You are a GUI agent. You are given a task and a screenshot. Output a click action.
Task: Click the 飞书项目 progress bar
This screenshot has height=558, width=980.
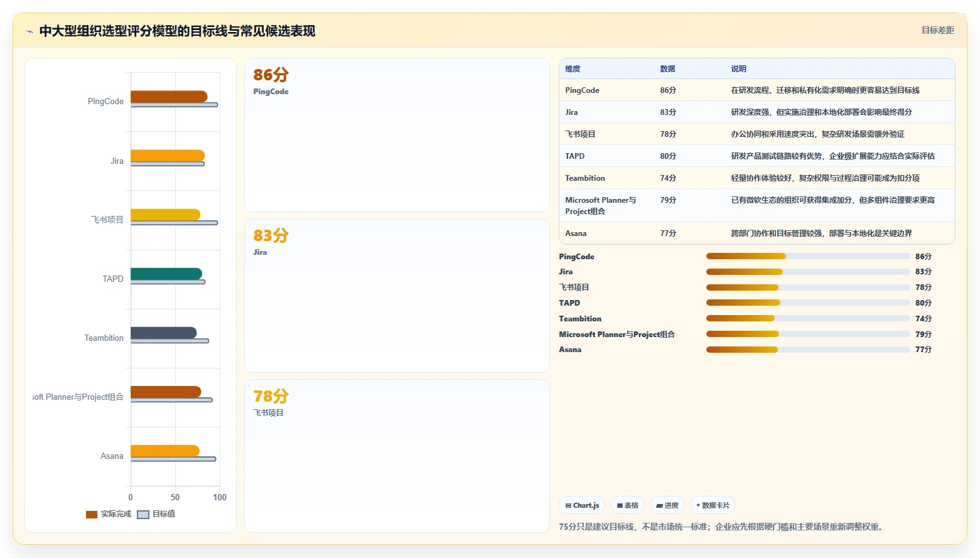click(x=808, y=287)
